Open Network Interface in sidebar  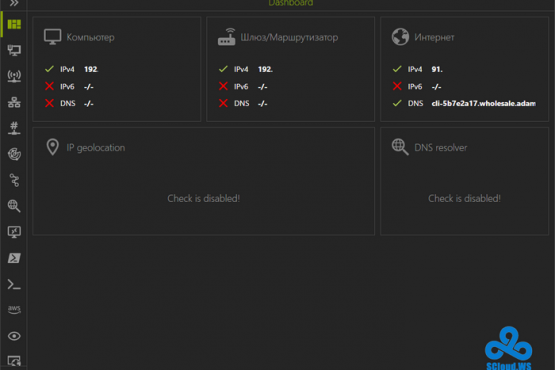coord(14,50)
